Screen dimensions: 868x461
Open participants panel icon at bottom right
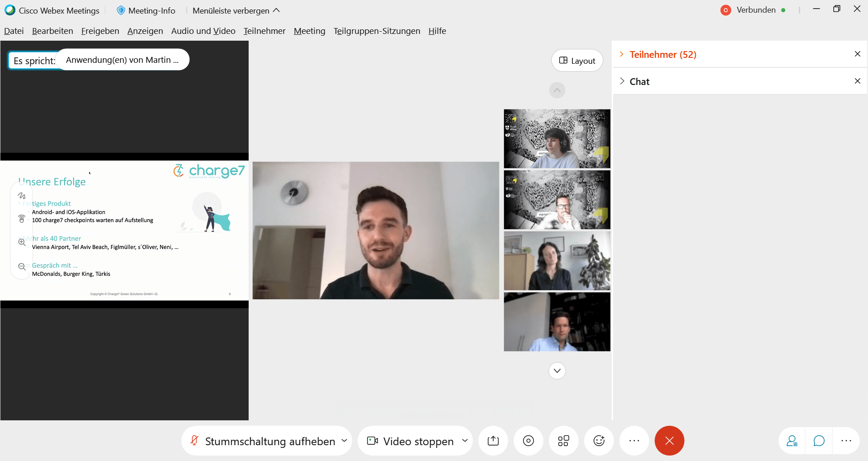coord(792,441)
